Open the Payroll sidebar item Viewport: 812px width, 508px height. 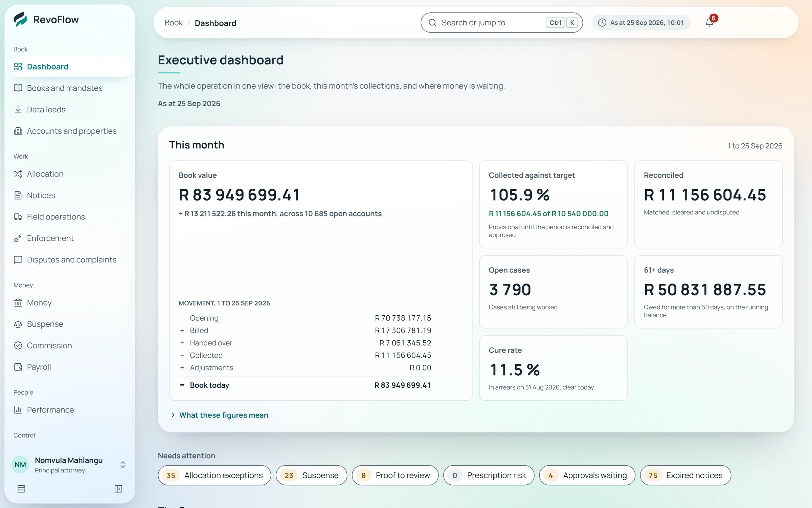(x=71, y=367)
